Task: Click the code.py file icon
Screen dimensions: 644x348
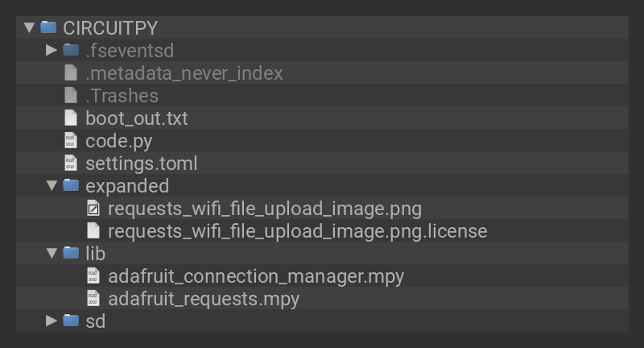Action: pos(71,141)
